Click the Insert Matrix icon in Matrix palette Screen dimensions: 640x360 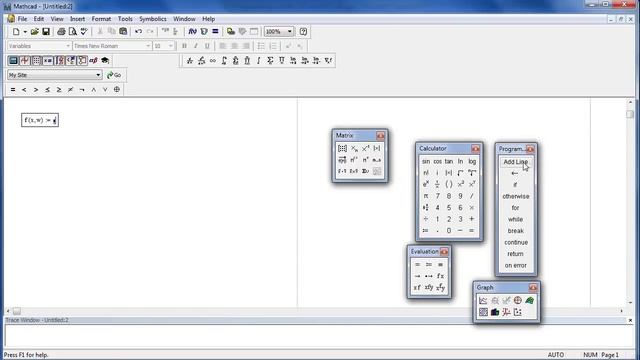(342, 149)
